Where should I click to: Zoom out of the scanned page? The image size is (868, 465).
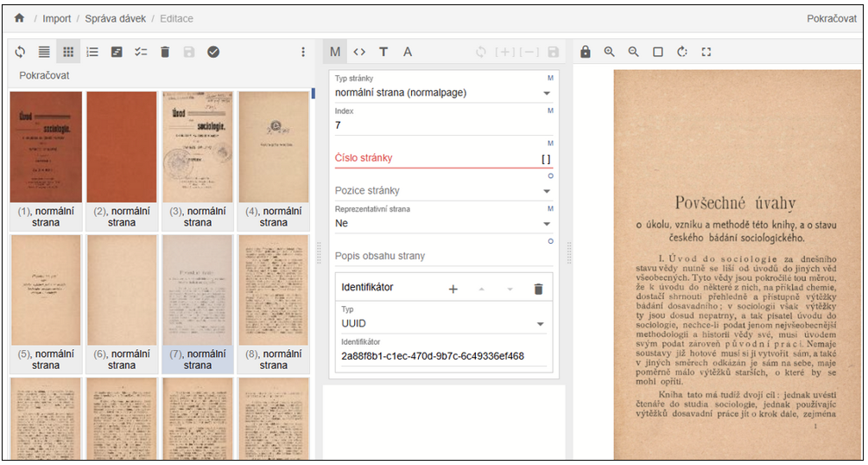tap(634, 52)
